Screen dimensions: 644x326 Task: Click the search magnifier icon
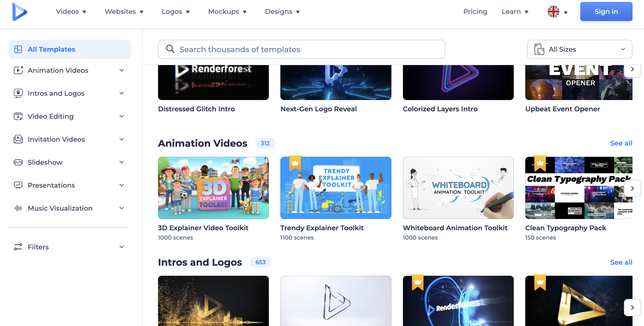(x=170, y=49)
